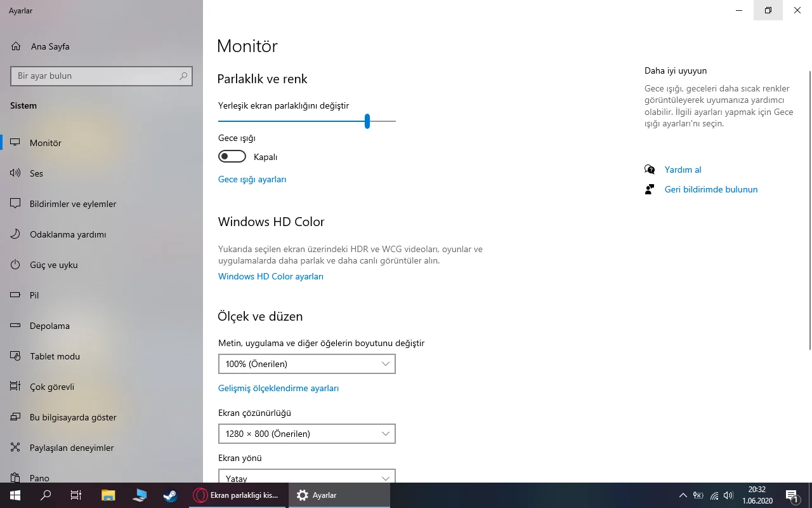
Task: Open the Action Center notification icon
Action: 792,495
